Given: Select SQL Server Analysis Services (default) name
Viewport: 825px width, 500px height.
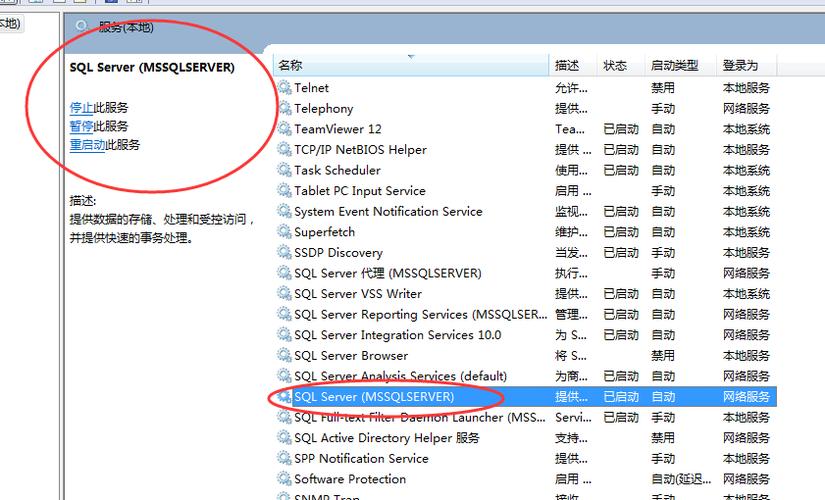Looking at the screenshot, I should tap(400, 376).
